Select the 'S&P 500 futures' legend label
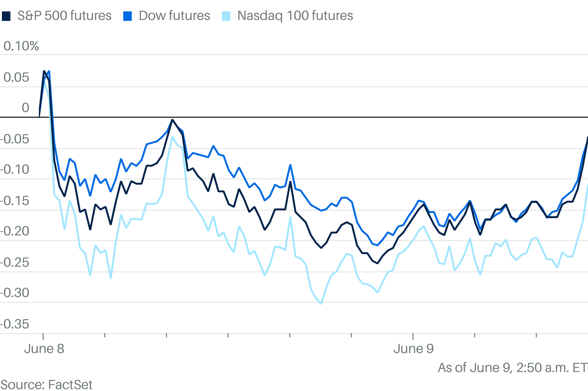 (x=64, y=16)
